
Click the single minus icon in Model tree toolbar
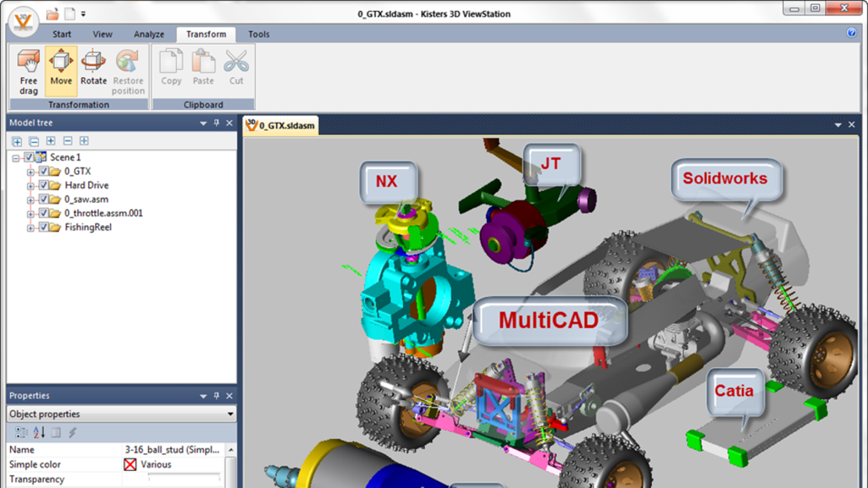pos(68,141)
